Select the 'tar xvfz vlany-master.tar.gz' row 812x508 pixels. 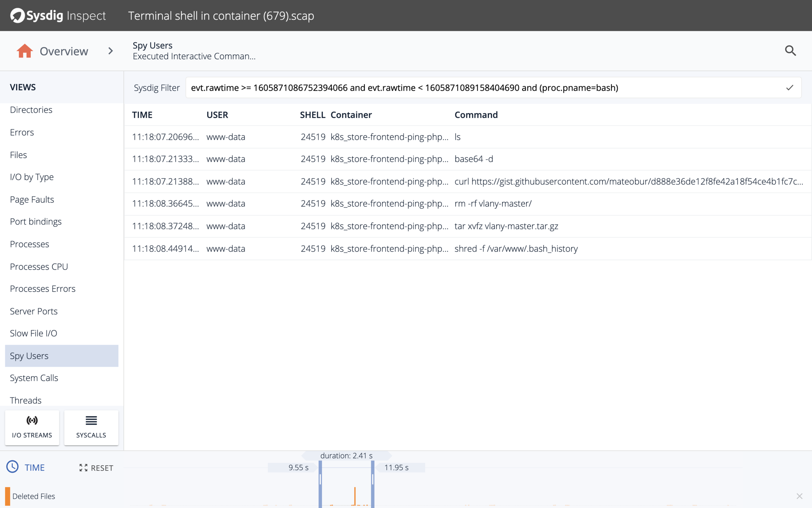pos(468,226)
